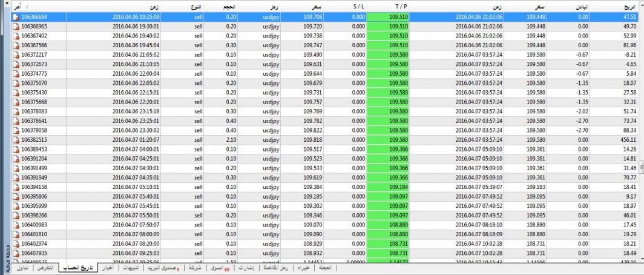
Task: Click the order icon for 106366684
Action: [x=16, y=17]
